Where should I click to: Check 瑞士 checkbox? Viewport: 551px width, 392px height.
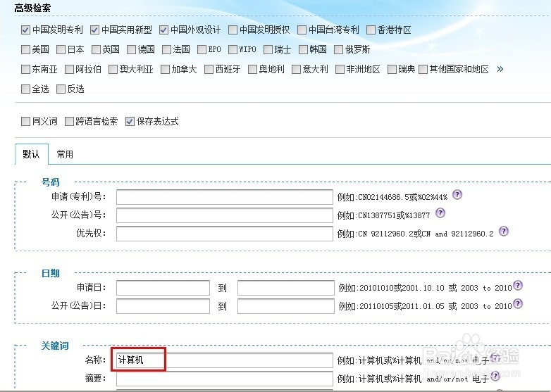click(268, 49)
